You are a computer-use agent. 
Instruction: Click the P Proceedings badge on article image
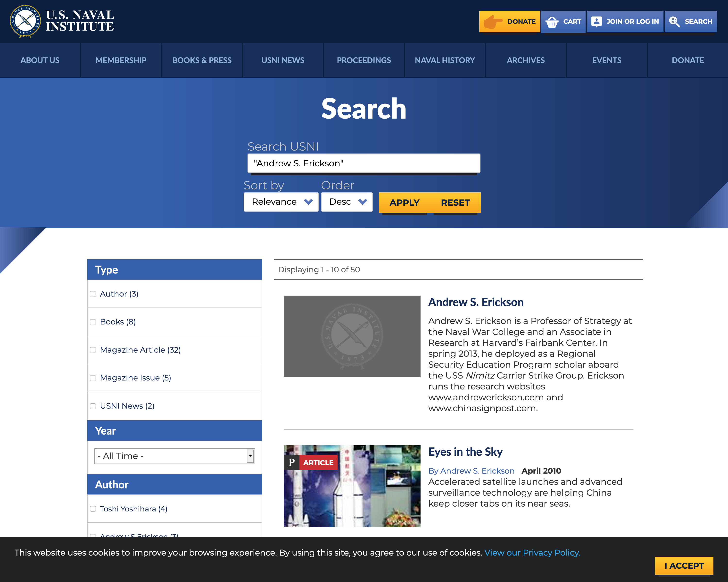[x=292, y=462]
